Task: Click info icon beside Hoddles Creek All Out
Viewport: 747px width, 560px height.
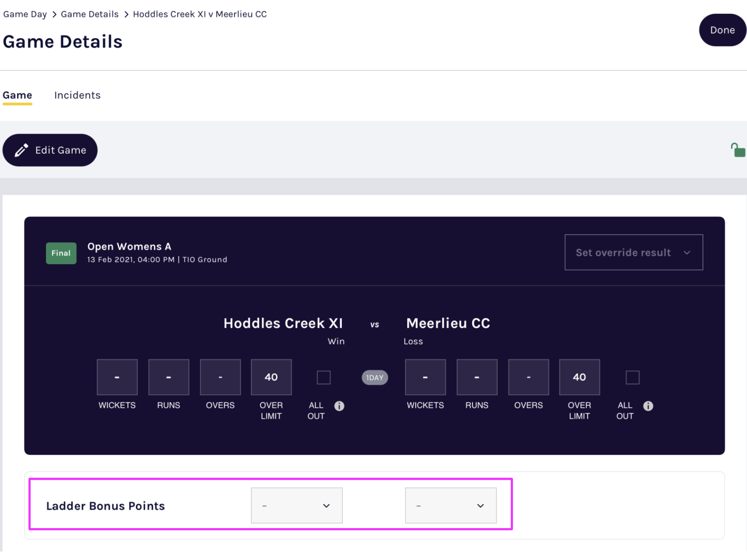Action: (339, 406)
